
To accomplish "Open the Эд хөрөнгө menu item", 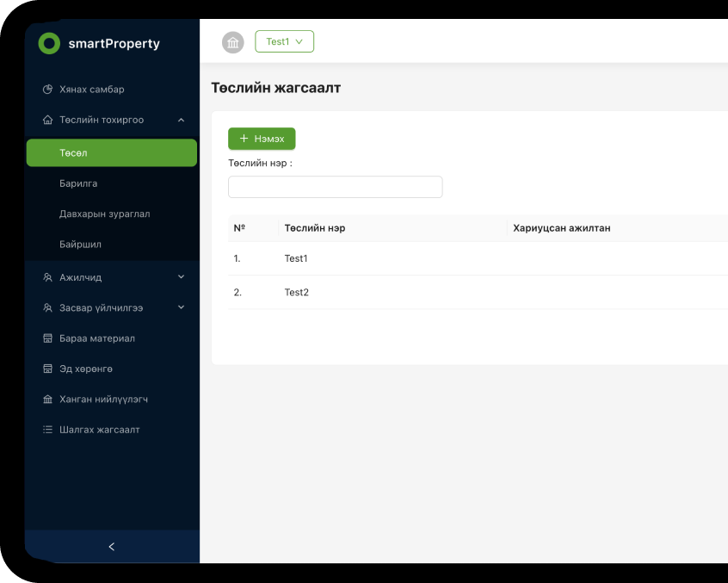I will click(x=86, y=369).
